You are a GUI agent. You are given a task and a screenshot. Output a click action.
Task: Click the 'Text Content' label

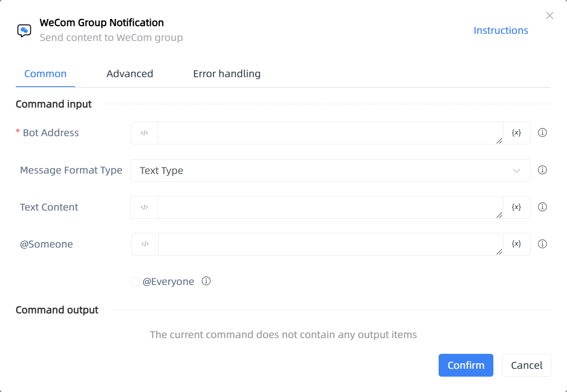click(49, 207)
